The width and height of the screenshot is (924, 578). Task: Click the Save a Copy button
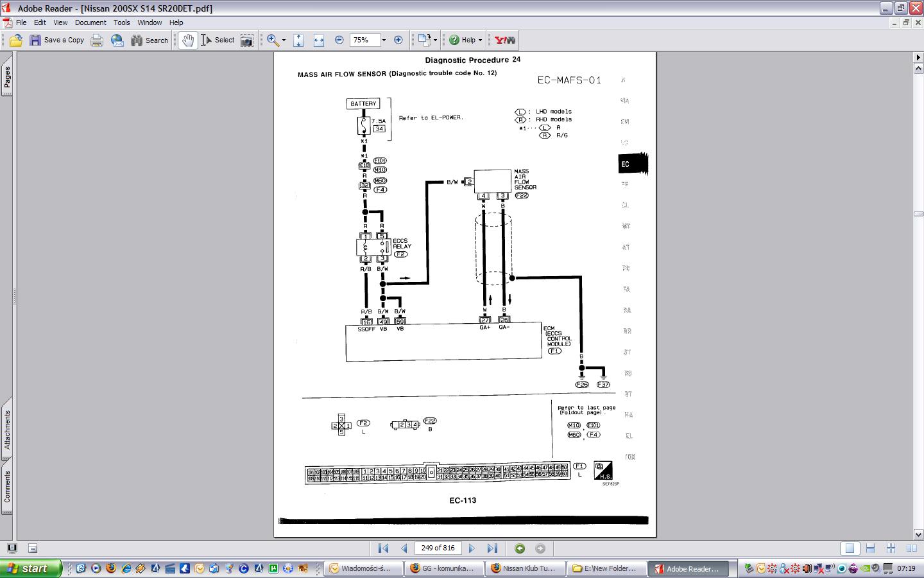[x=57, y=40]
